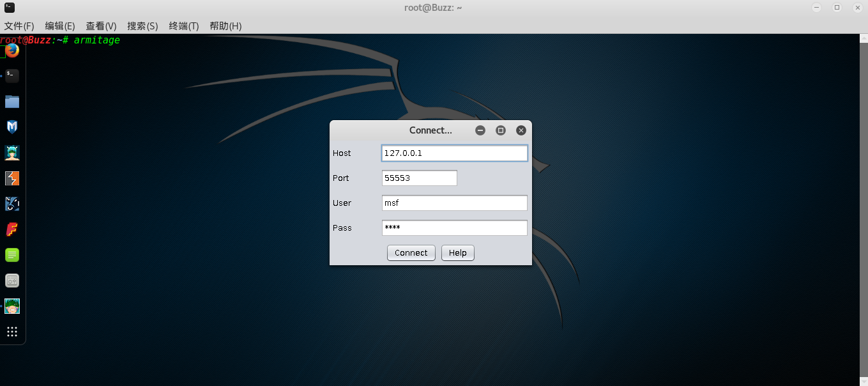Click the terminal icon in title bar
Screen dimensions: 868x386
point(10,8)
